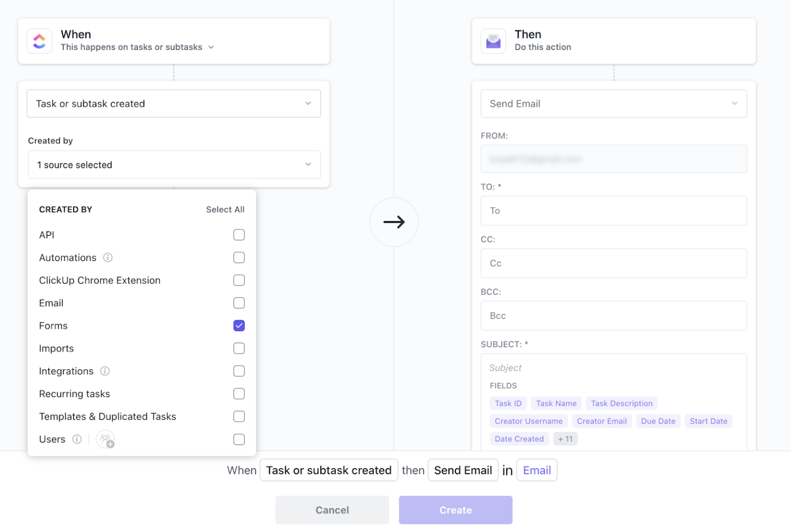Enable the Templates & Duplicated Tasks checkbox

click(x=239, y=416)
